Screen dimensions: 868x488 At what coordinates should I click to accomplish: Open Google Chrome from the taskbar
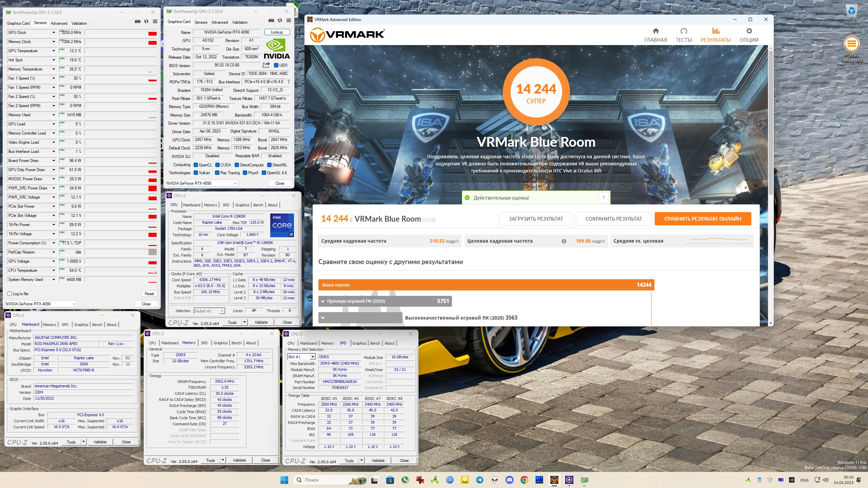[524, 480]
